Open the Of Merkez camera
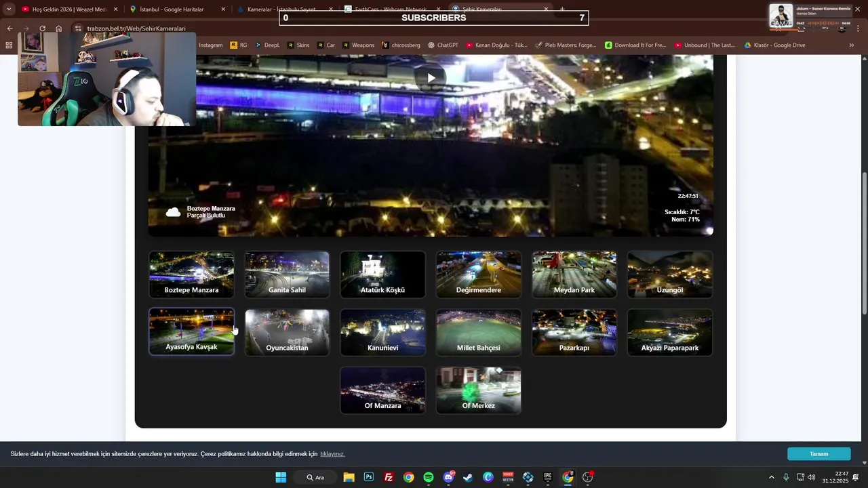The height and width of the screenshot is (488, 868). (478, 390)
